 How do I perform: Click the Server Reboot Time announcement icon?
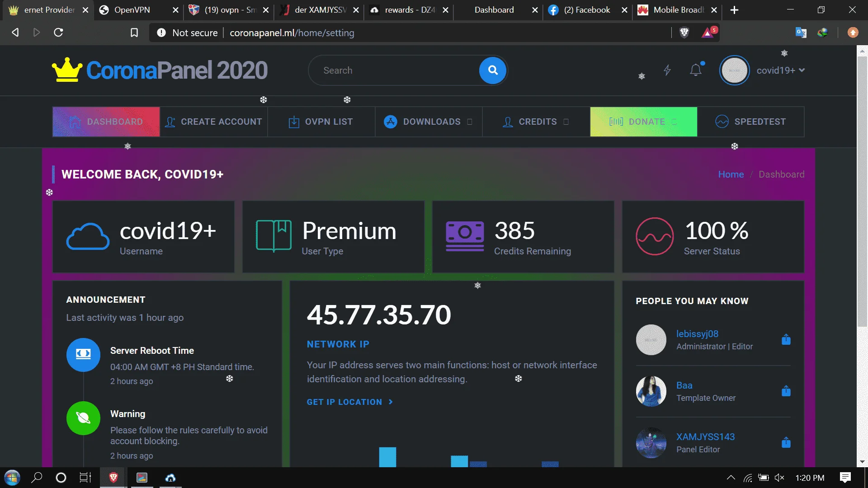(x=83, y=355)
